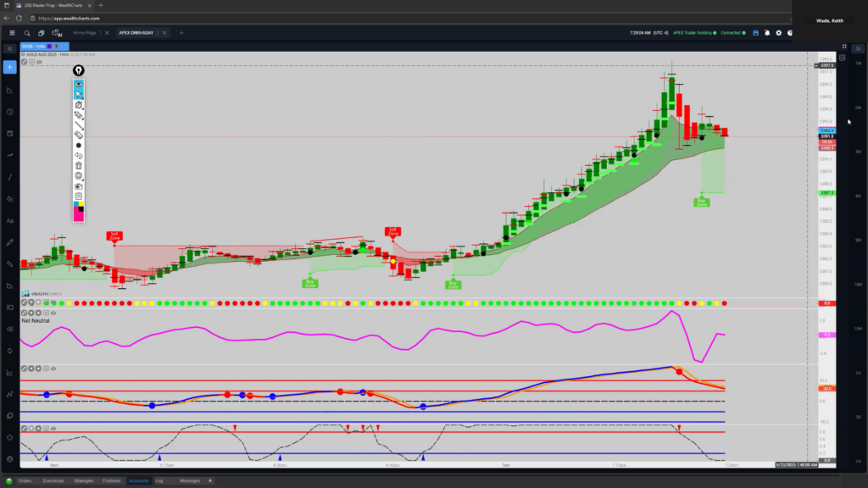Click the pen nib drawing toolbar handle
868x488 pixels.
coord(79,70)
